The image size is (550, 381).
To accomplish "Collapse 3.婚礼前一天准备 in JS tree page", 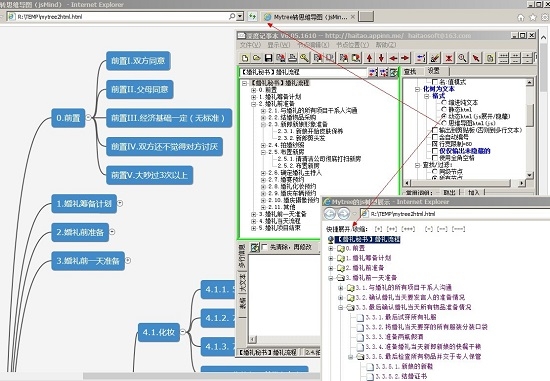I will tap(331, 278).
